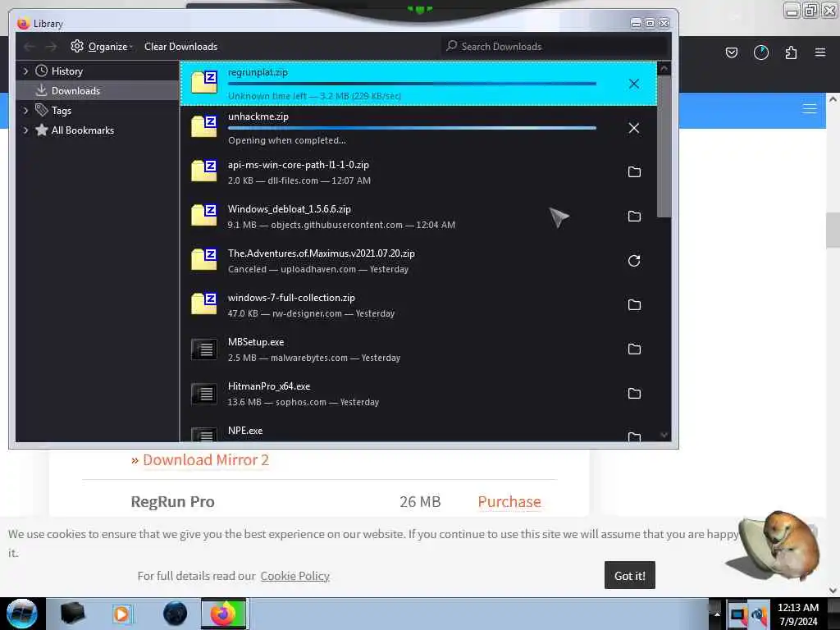The width and height of the screenshot is (840, 630).
Task: Expand All Bookmarks tree node
Action: click(x=25, y=130)
